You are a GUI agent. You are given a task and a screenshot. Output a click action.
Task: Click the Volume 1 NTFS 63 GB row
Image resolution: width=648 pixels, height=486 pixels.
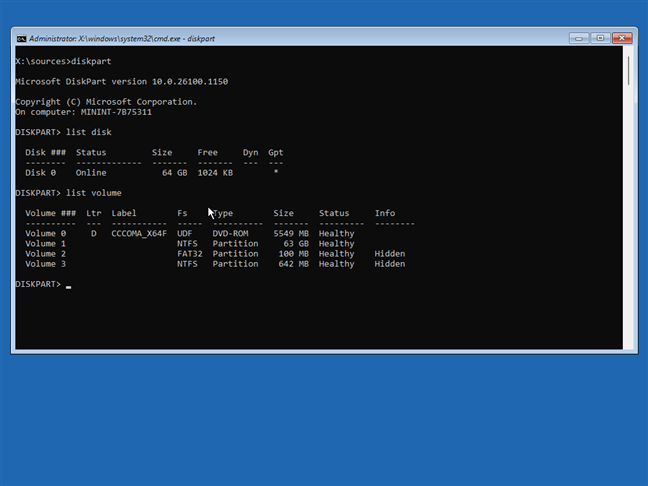(x=200, y=243)
